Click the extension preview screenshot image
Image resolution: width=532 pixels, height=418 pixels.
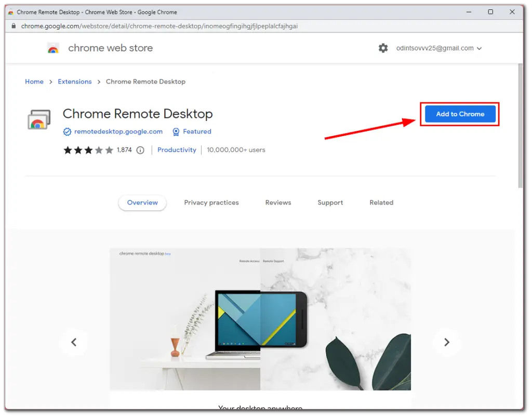click(260, 319)
